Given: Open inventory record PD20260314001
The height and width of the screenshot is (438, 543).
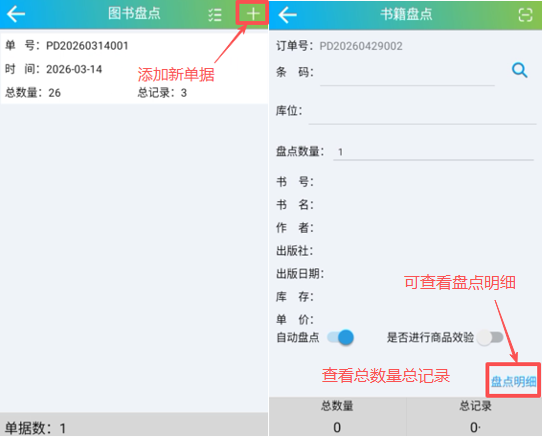Looking at the screenshot, I should coord(134,69).
